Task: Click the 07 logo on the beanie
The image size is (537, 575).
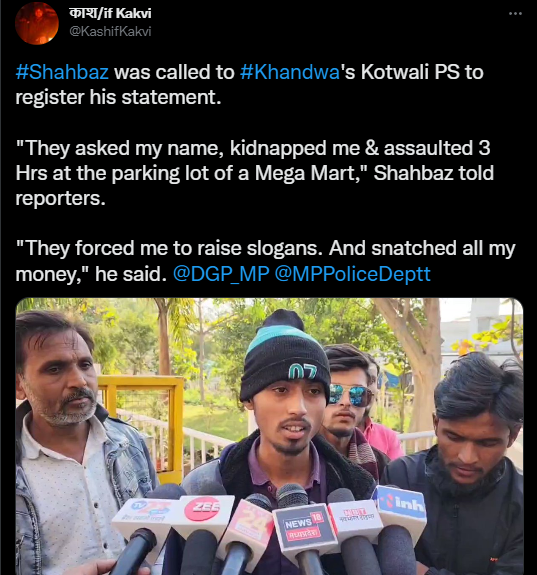Action: click(302, 372)
